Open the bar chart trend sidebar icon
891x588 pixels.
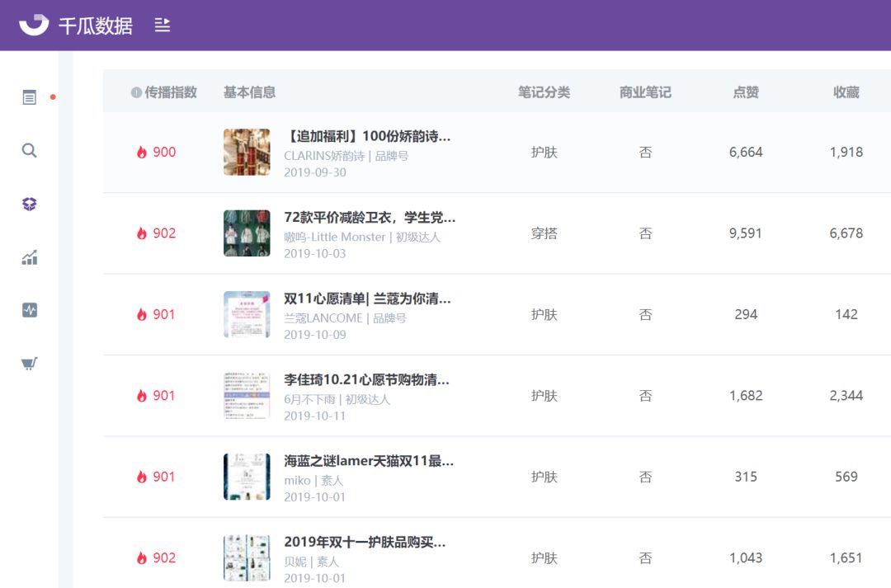[30, 257]
